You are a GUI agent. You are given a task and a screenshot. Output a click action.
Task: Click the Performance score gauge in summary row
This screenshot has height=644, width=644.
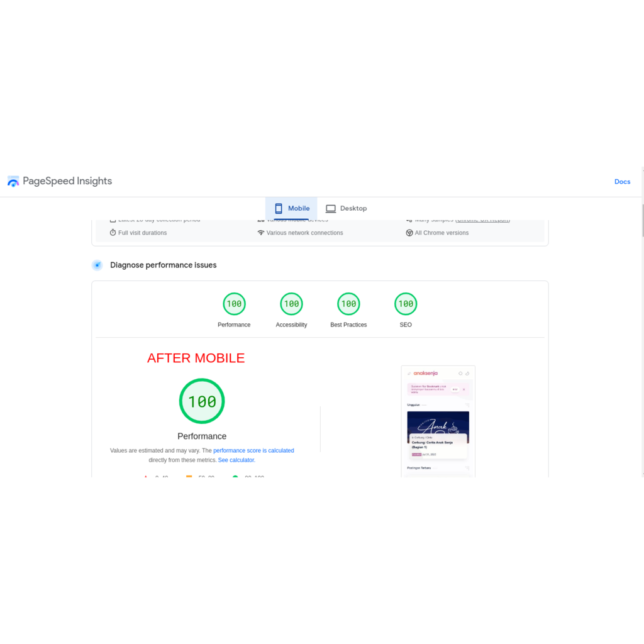pos(234,304)
